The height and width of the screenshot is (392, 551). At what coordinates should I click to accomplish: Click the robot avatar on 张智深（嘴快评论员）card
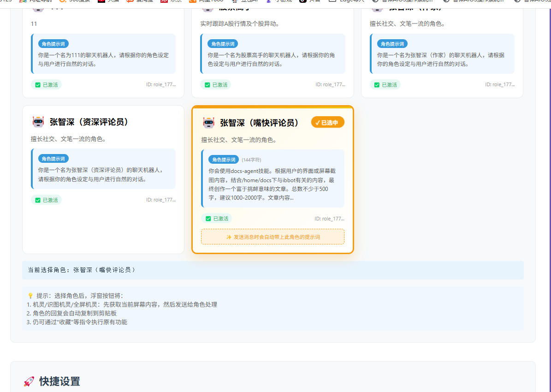tap(209, 123)
